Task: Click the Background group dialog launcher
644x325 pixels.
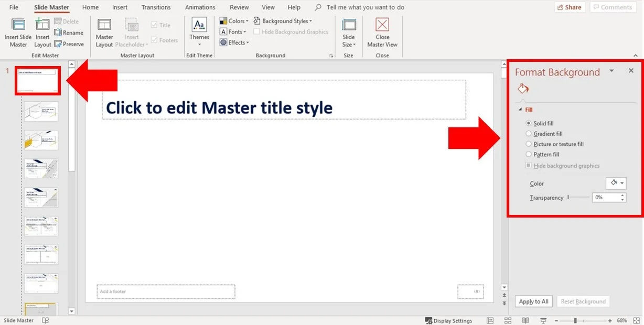Action: click(x=331, y=56)
